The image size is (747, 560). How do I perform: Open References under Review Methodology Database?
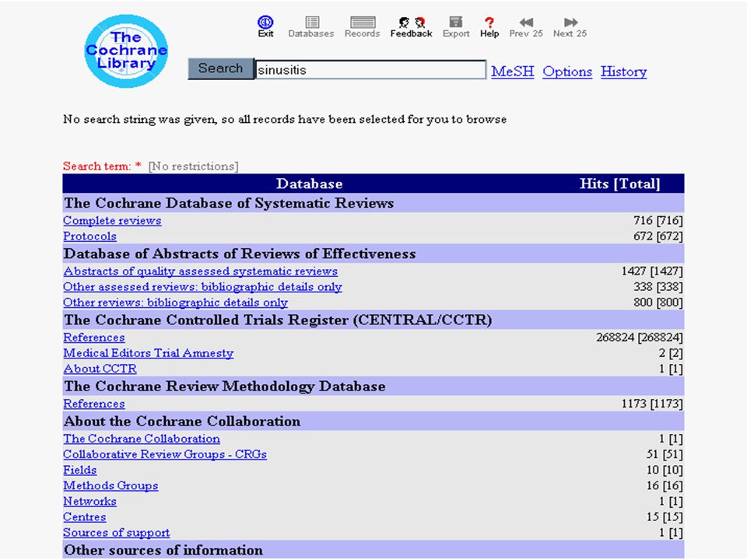[x=94, y=404]
